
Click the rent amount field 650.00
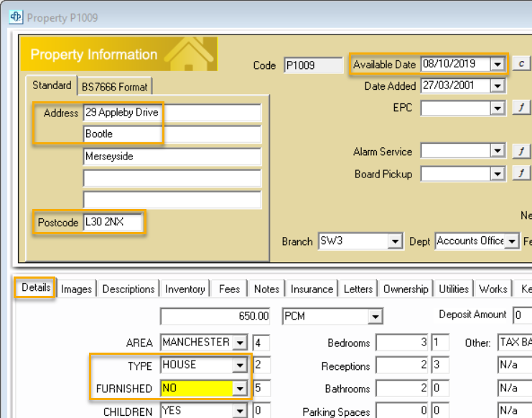[215, 316]
